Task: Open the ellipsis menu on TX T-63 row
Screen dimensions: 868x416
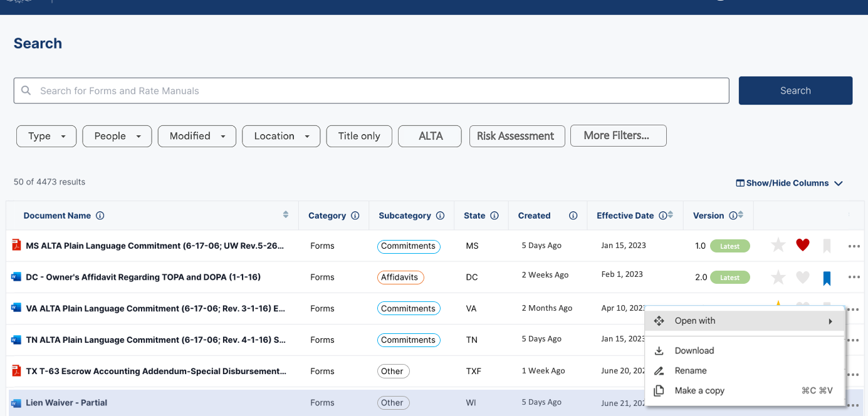Action: [x=854, y=371]
